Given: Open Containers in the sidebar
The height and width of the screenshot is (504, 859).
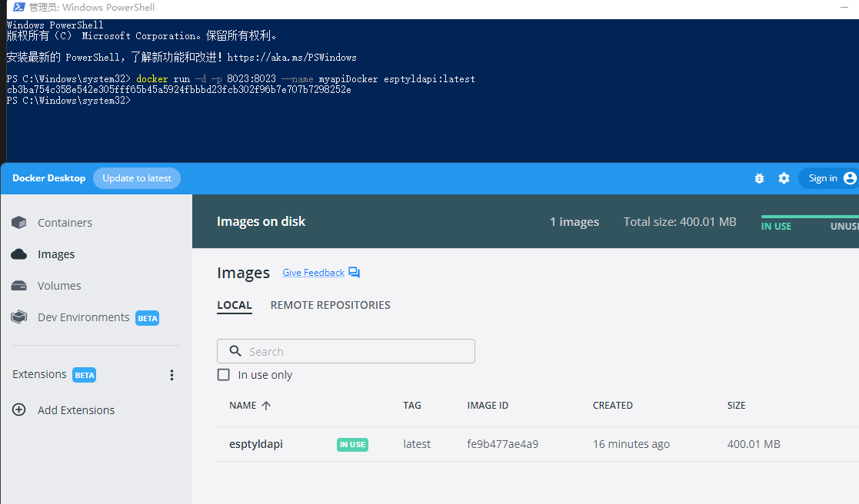Looking at the screenshot, I should 65,223.
